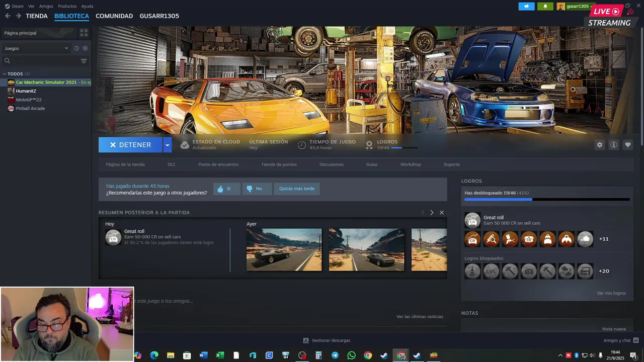
Task: Expand +11 more unlocked achievements
Action: click(x=604, y=239)
